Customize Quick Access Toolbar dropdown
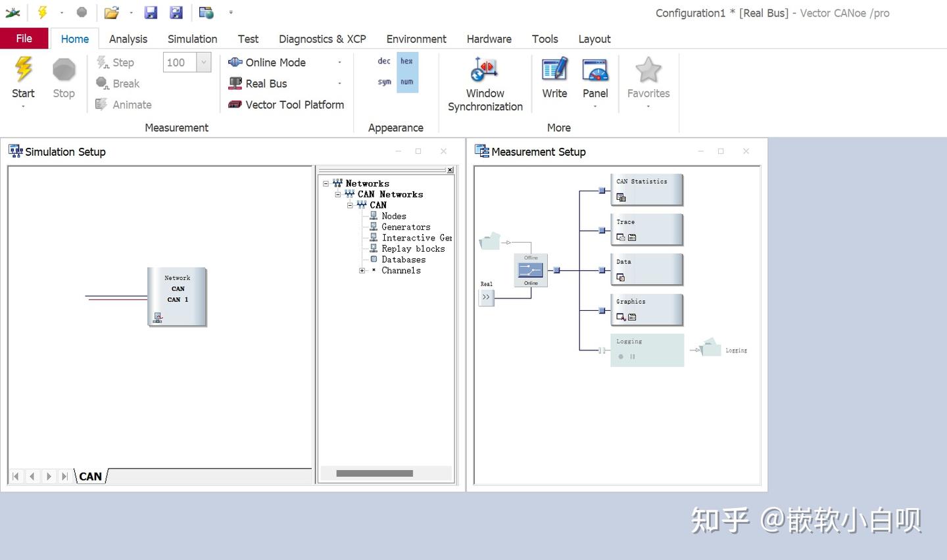 point(231,12)
